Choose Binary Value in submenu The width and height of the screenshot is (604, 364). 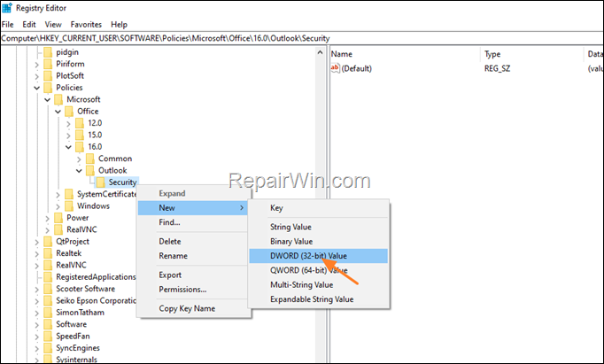click(x=318, y=242)
